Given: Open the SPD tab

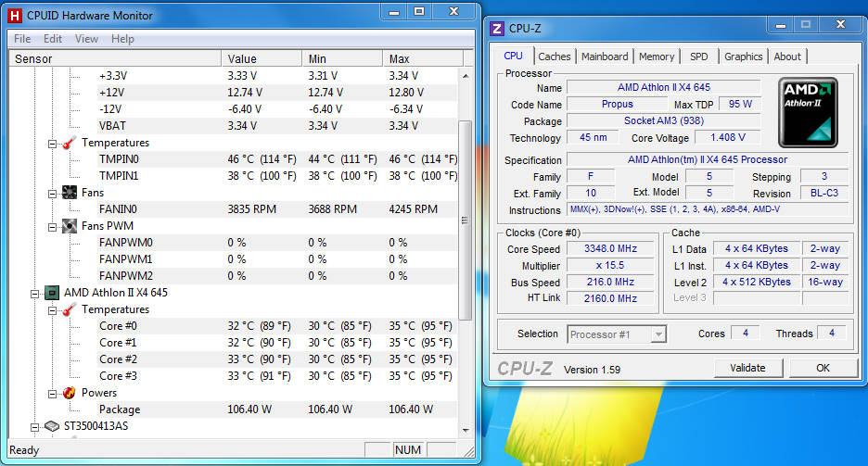Looking at the screenshot, I should point(698,57).
